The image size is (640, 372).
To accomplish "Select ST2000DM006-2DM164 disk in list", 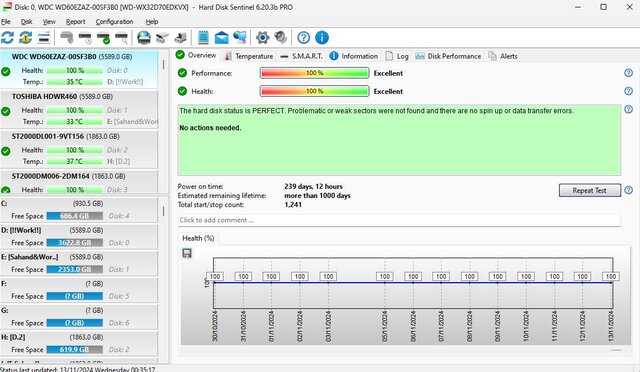I will (79, 182).
